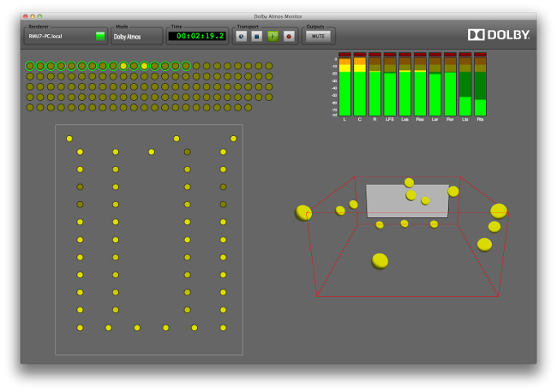Click the large sphere at the 3D room's left corner
557x392 pixels.
coord(303,213)
